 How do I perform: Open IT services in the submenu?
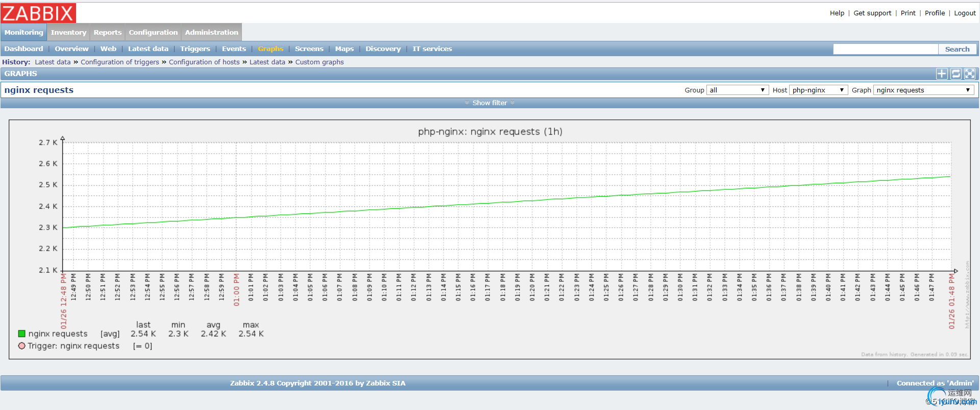pos(432,49)
